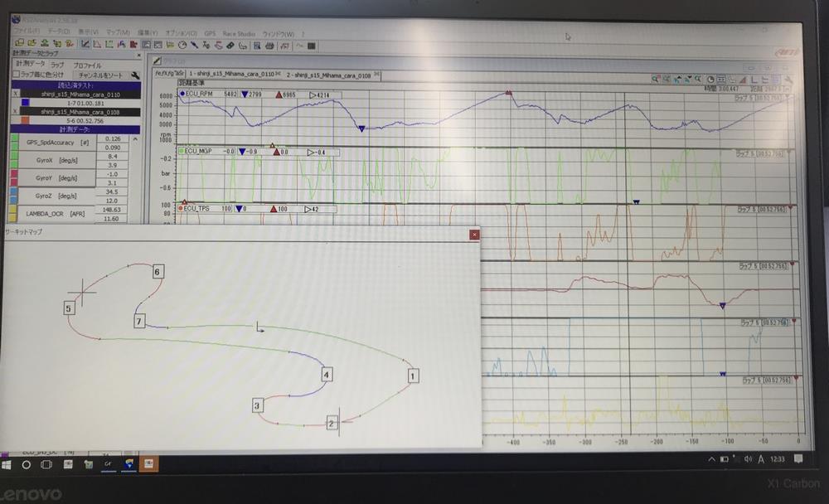The height and width of the screenshot is (504, 829).
Task: Select tab 1 - shinji_s15_Mihama_cara_0110
Action: tap(233, 75)
